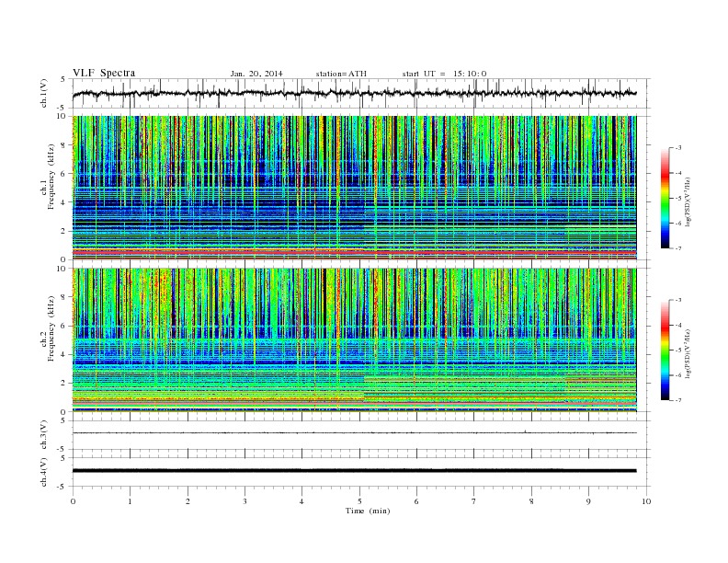Click the ch.1 "Frequency (kHz)" axis label
This screenshot has height=563, width=728.
51,177
